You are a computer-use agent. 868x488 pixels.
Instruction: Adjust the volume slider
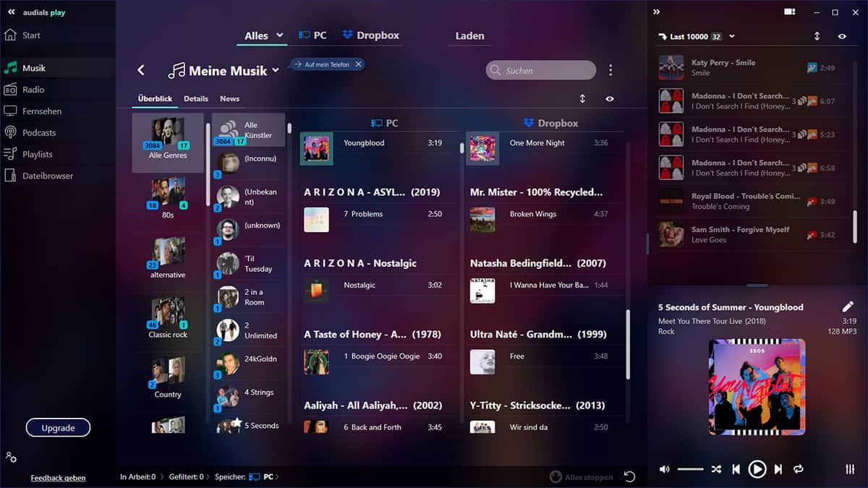(x=691, y=469)
